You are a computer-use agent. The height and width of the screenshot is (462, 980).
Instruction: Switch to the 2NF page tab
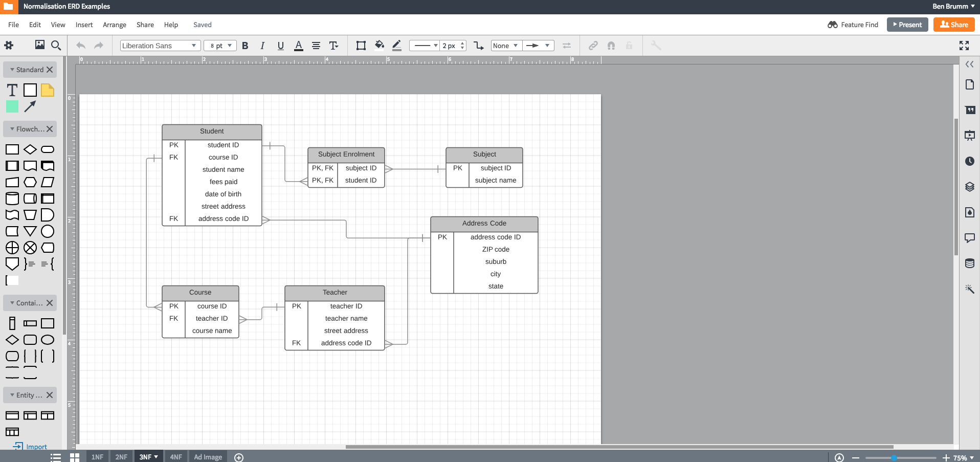click(x=121, y=457)
